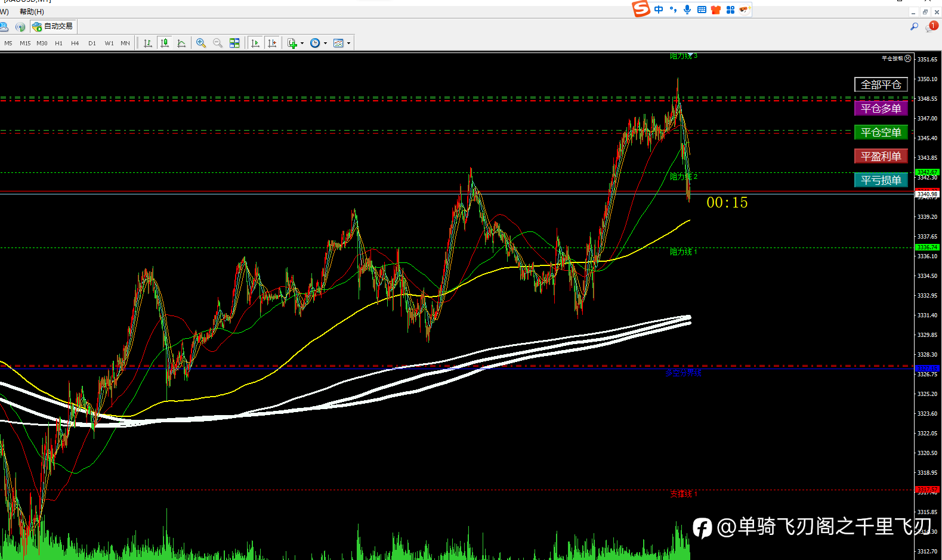Open the signals radio icon

(20, 26)
